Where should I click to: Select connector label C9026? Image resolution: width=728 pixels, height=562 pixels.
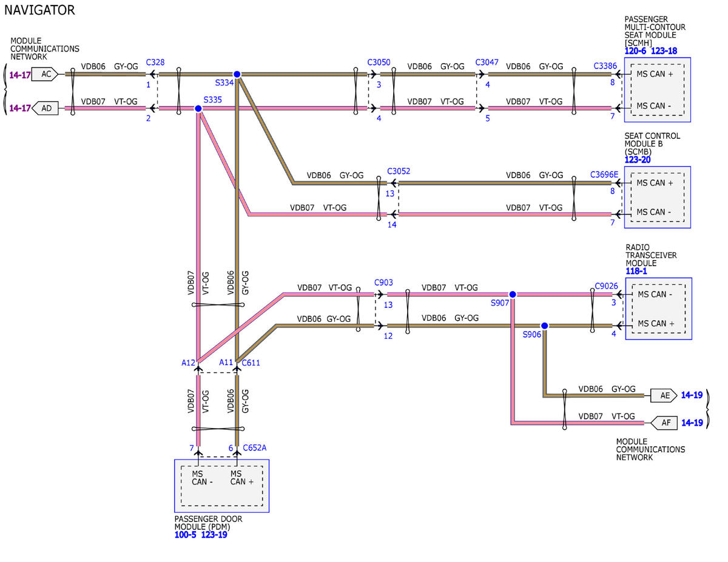click(x=606, y=286)
